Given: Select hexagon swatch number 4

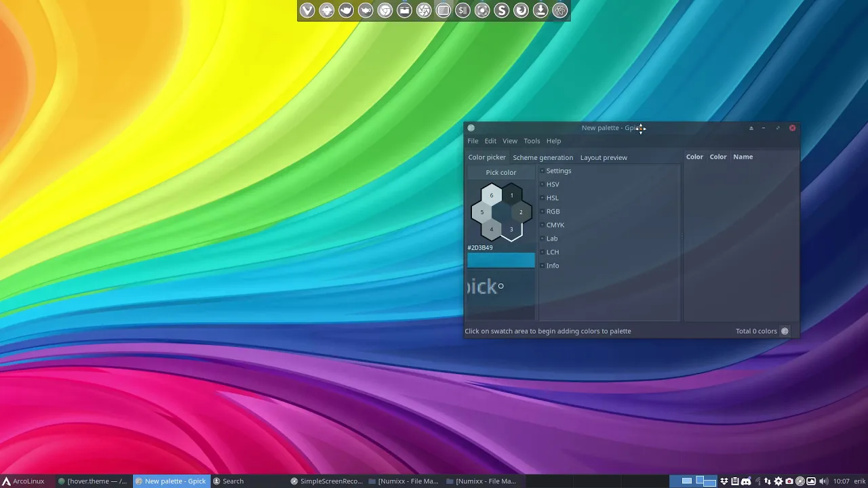Looking at the screenshot, I should 492,229.
